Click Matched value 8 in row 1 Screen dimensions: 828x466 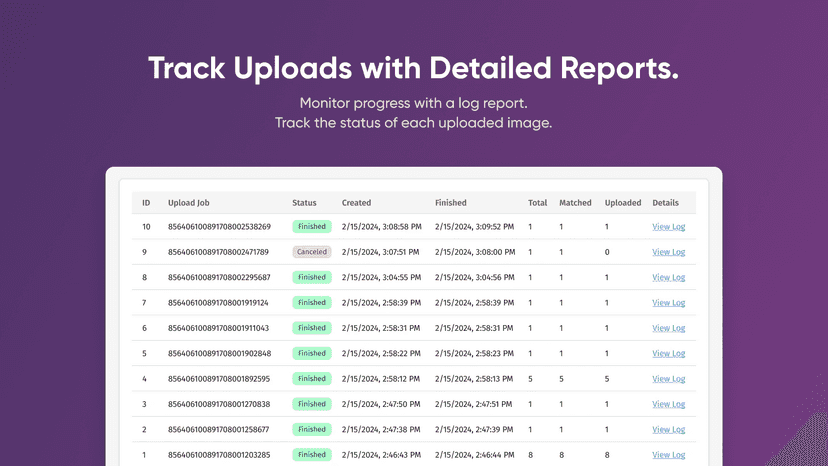561,455
